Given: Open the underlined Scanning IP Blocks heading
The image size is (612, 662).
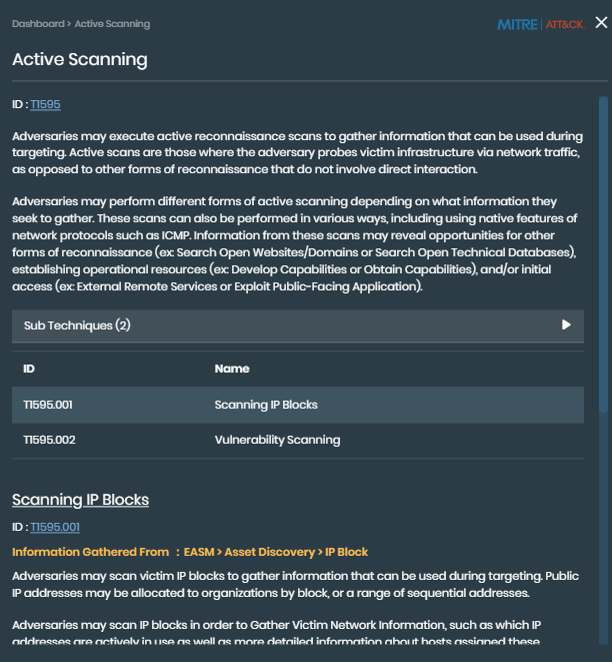Looking at the screenshot, I should click(x=80, y=500).
